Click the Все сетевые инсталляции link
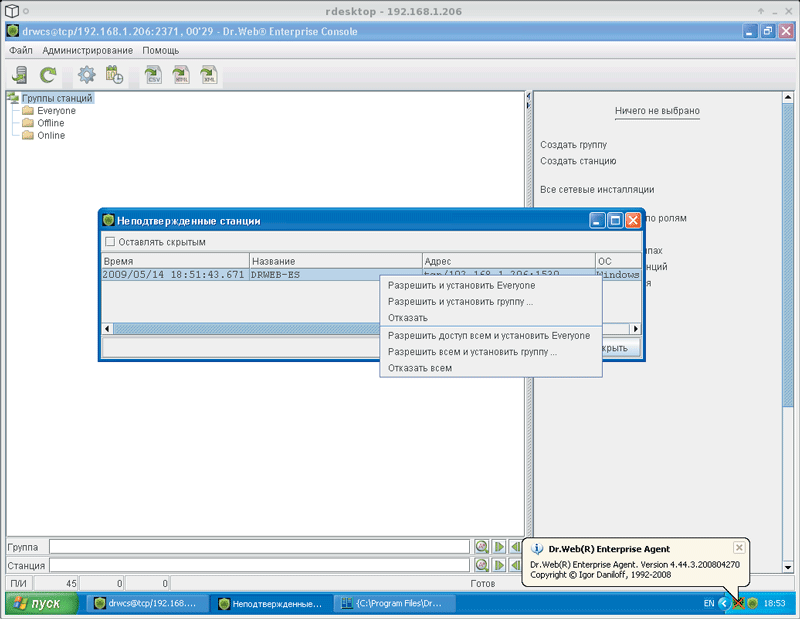The image size is (800, 619). pos(597,190)
